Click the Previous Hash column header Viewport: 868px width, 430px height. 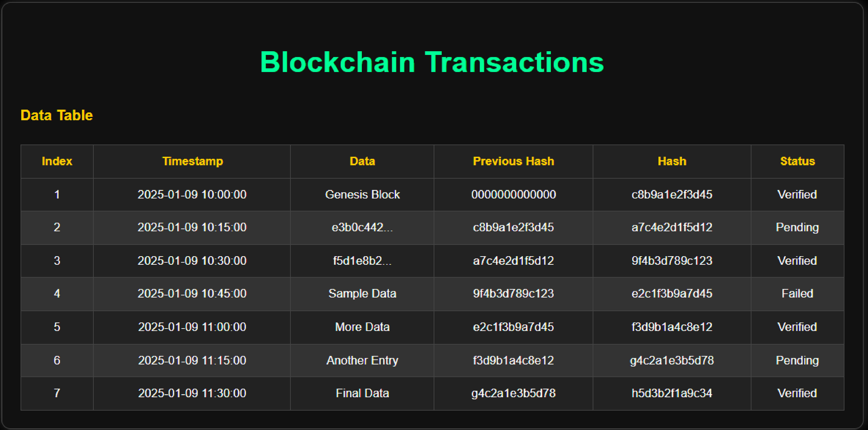point(513,161)
